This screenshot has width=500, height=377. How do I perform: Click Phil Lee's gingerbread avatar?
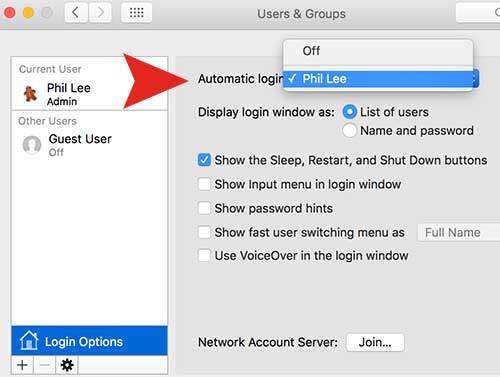[30, 94]
